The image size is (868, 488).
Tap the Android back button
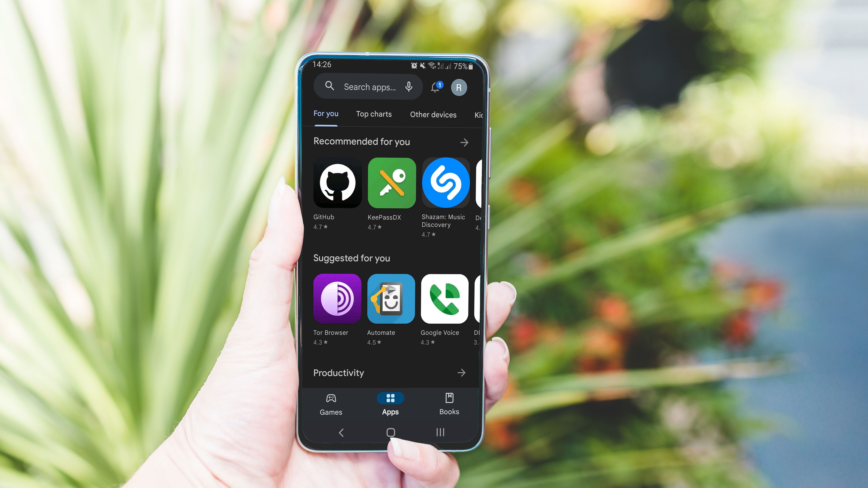point(341,433)
